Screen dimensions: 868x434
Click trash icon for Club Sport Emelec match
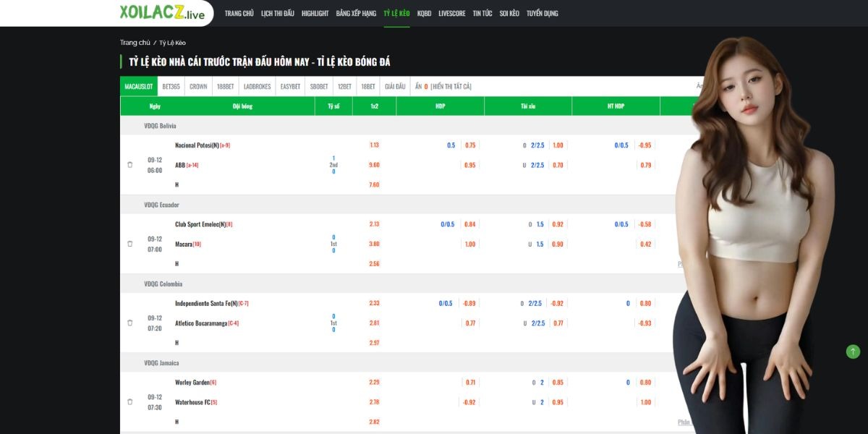pyautogui.click(x=130, y=244)
